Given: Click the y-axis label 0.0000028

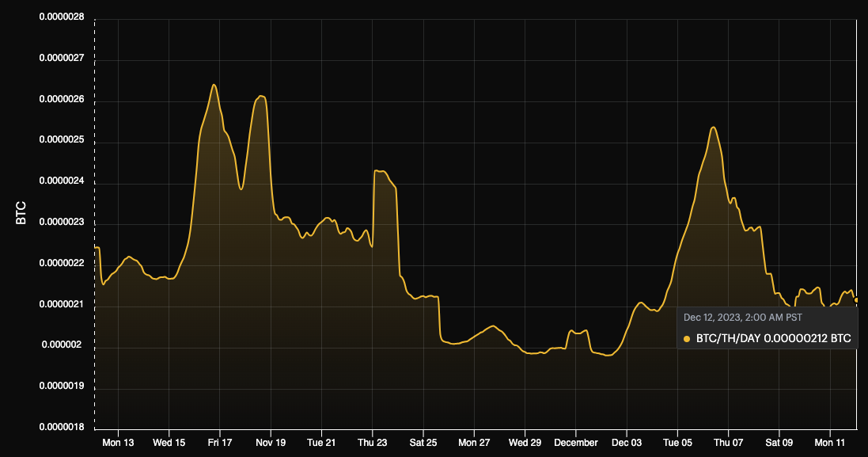Looking at the screenshot, I should coord(62,17).
